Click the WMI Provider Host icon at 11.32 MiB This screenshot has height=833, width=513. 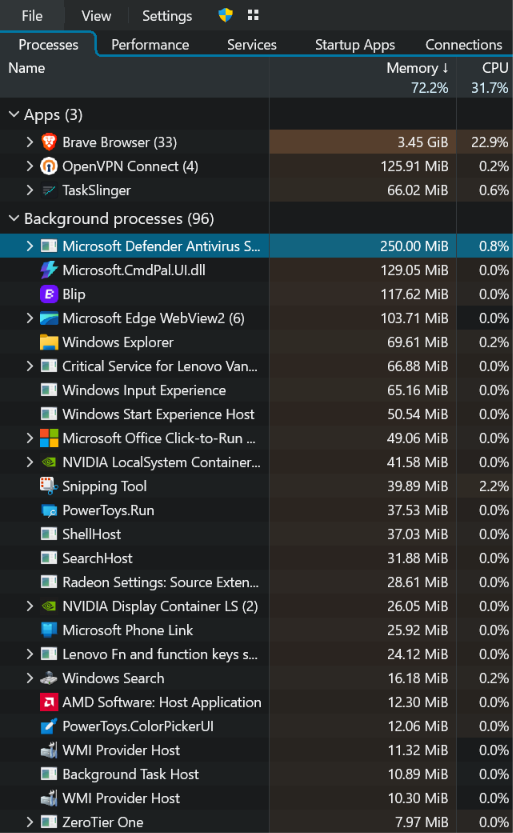(x=49, y=750)
